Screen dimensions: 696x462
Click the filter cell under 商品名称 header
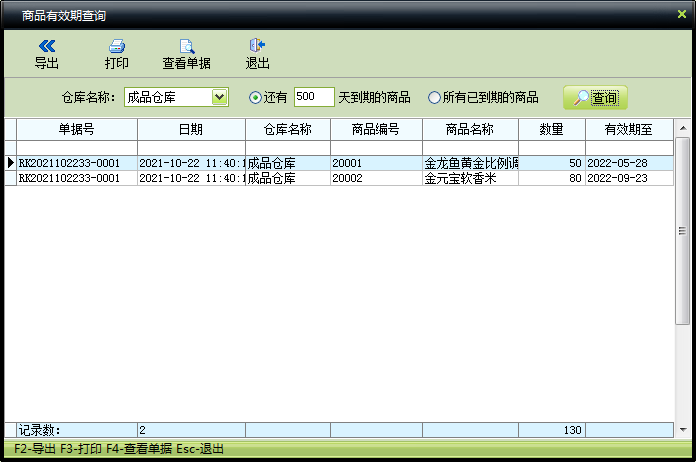coord(470,148)
